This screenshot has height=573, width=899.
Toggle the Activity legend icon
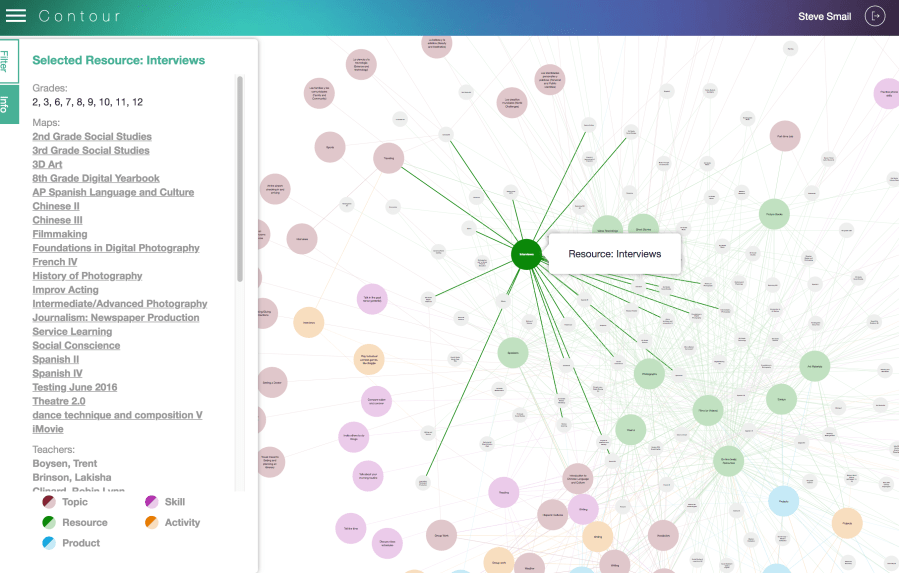pyautogui.click(x=152, y=522)
